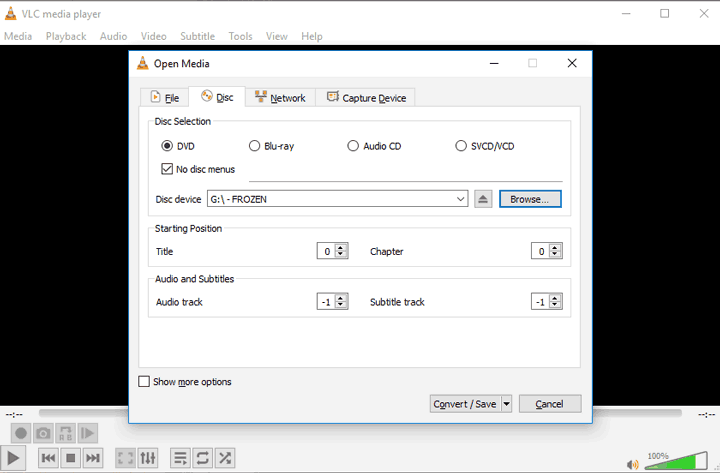Switch to the Disc tab

(217, 97)
